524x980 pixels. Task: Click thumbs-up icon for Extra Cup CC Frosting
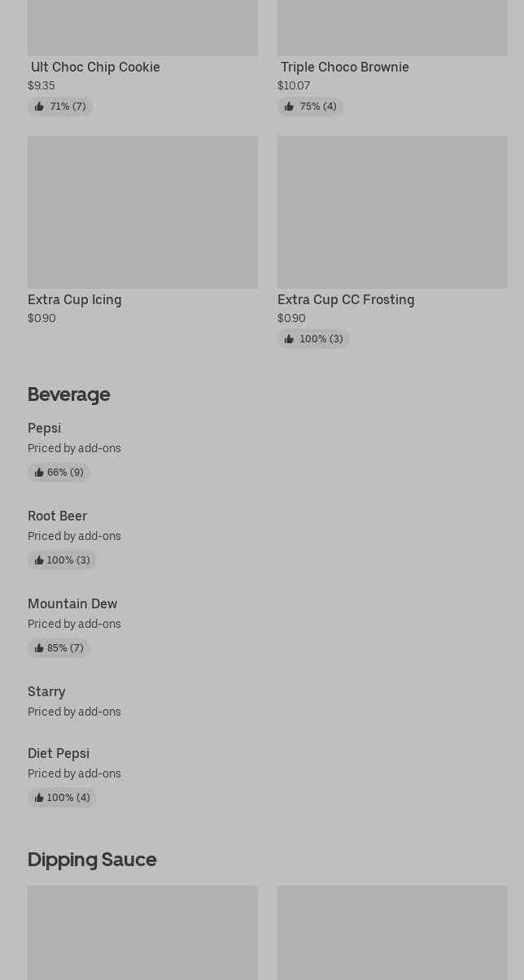289,339
